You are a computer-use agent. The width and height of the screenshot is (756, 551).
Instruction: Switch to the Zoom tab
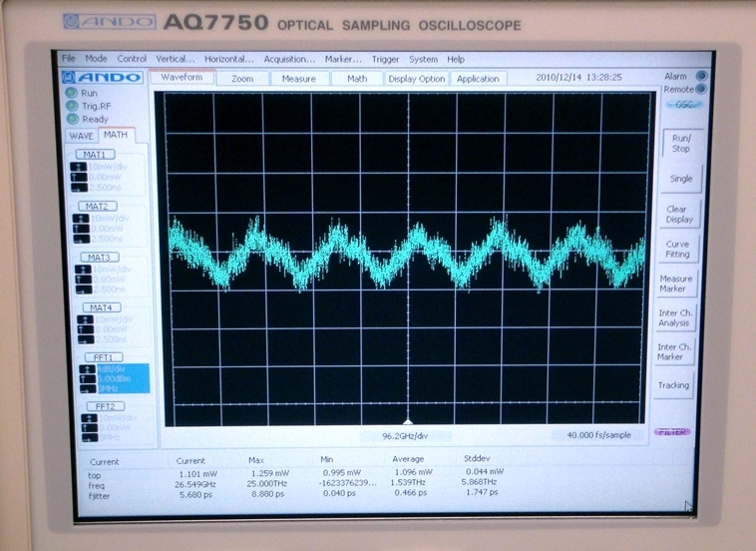[x=242, y=79]
